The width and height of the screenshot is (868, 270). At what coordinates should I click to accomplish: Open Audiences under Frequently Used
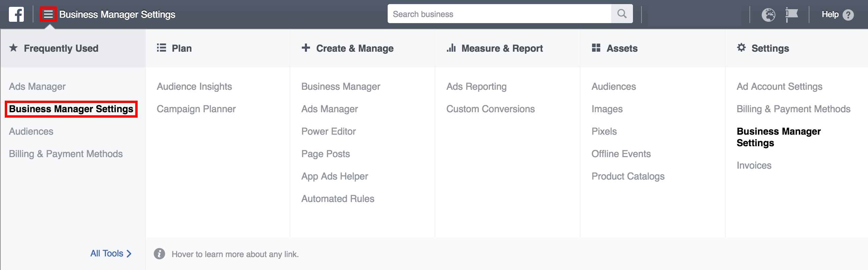point(31,131)
